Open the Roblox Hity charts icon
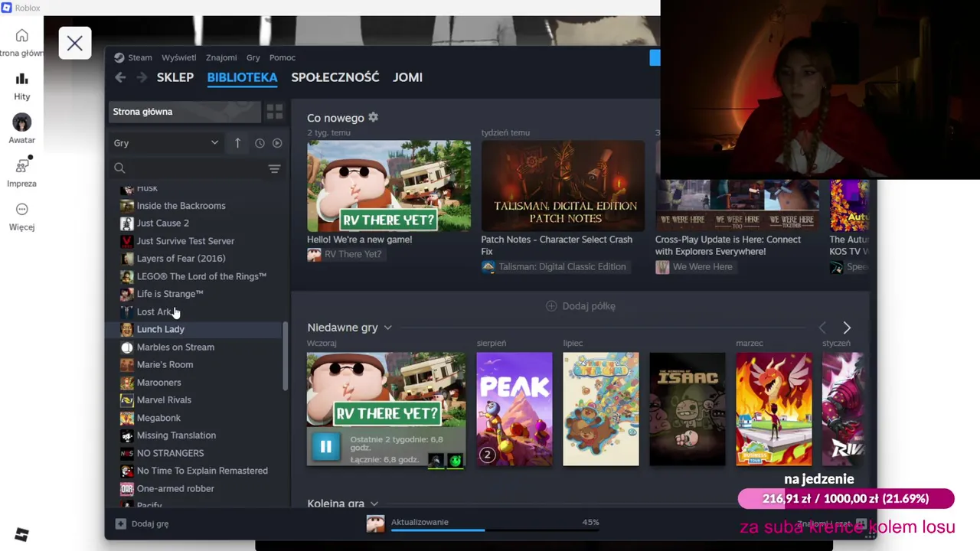Screen dimensions: 980x551 tap(21, 79)
